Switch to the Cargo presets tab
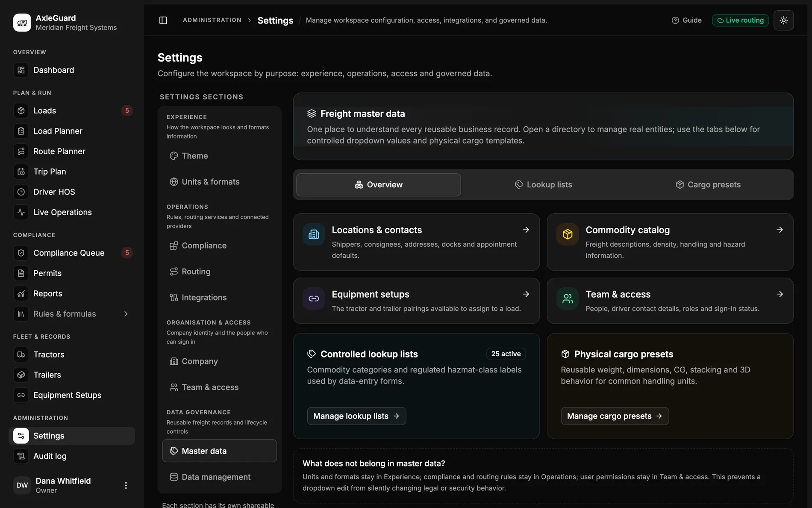 (x=708, y=185)
